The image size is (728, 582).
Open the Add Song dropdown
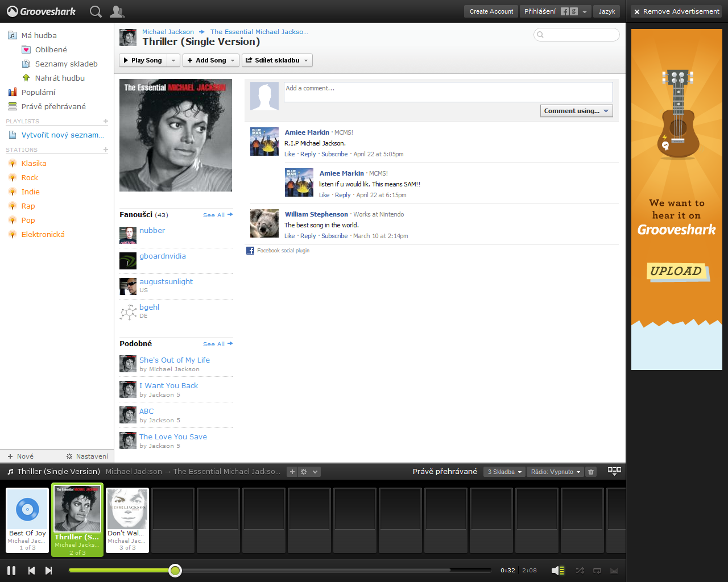point(211,60)
